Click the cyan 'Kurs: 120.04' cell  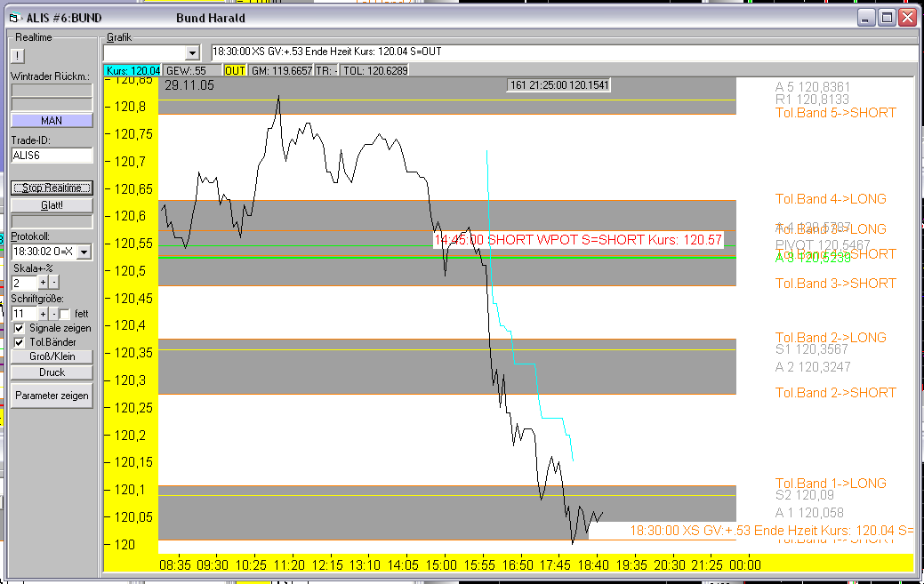(x=133, y=70)
